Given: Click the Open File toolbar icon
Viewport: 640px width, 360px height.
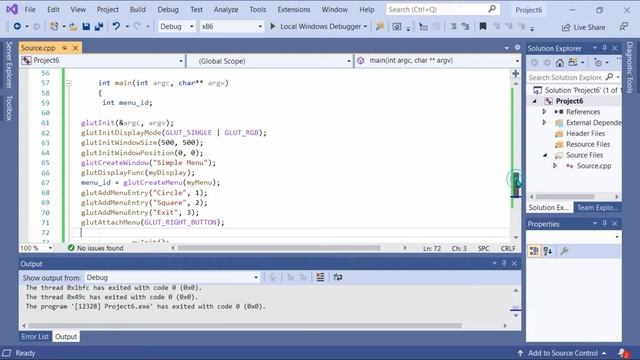Looking at the screenshot, I should [73, 27].
